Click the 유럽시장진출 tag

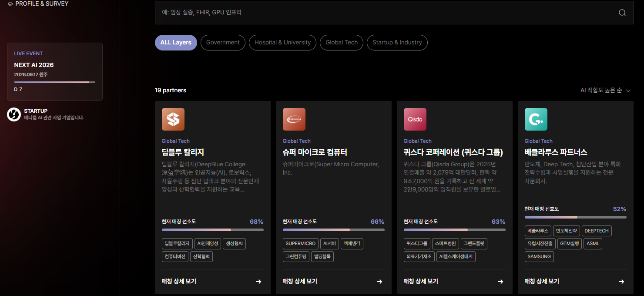point(540,243)
